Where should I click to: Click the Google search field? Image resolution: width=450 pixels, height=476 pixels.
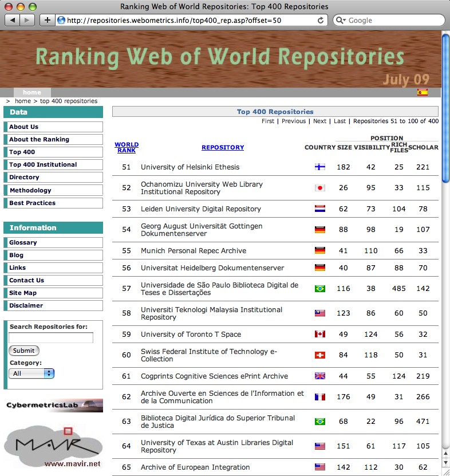[x=389, y=21]
